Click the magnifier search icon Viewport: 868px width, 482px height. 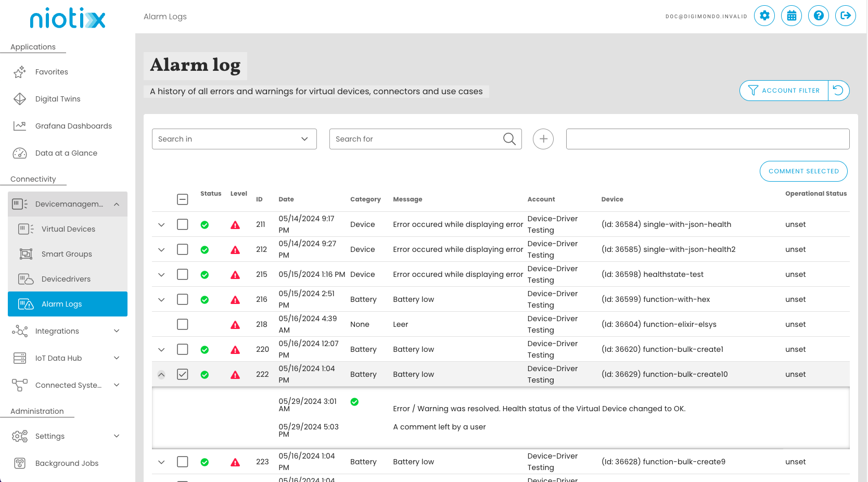point(509,139)
